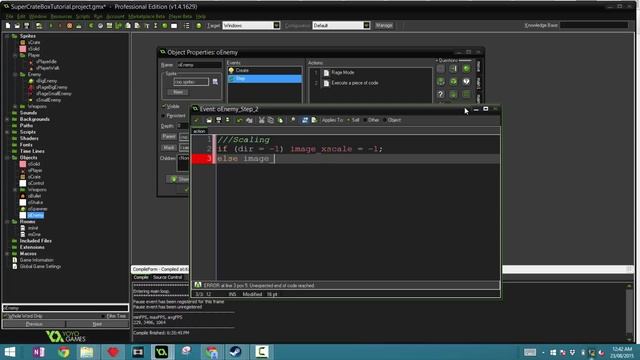Select the Create event in the Events list
Screen dimensions: 640x360
pos(264,70)
